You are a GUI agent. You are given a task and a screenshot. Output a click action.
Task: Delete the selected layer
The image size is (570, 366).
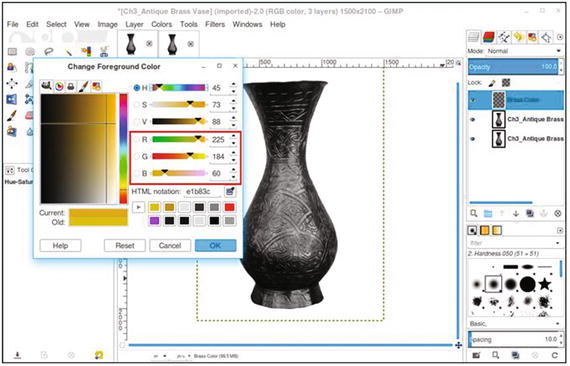tap(558, 214)
